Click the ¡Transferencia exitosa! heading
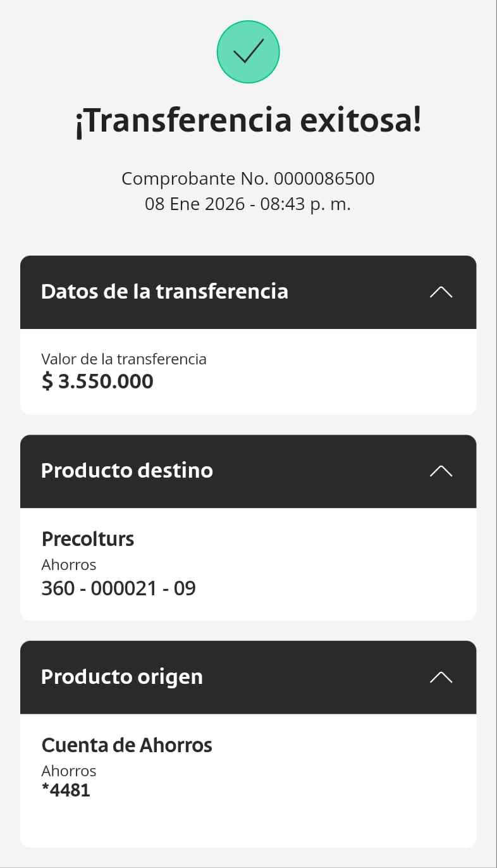 tap(248, 121)
